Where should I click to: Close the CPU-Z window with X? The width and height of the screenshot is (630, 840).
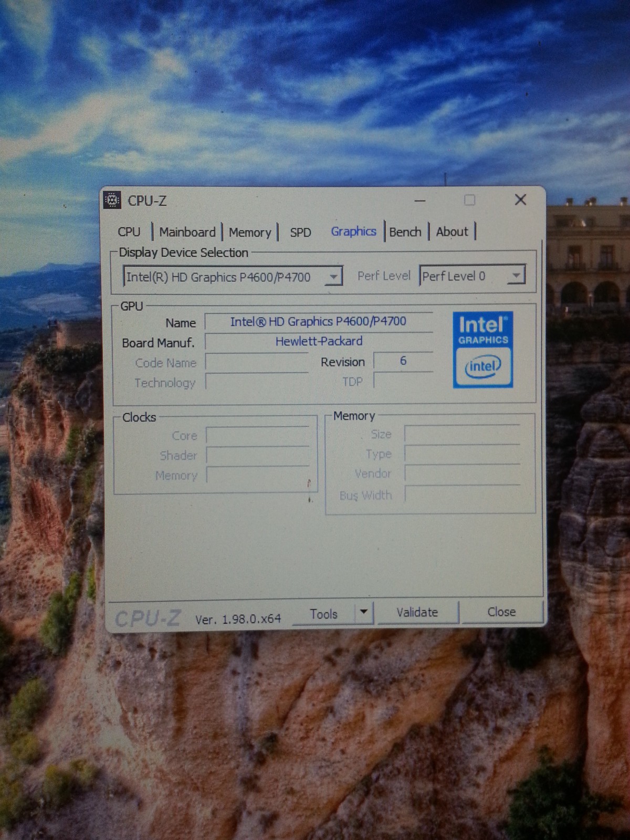coord(520,199)
